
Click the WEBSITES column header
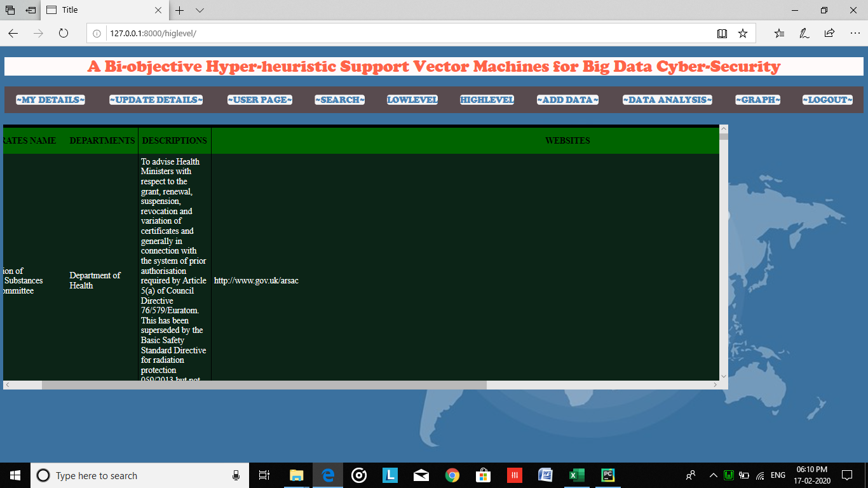coord(567,140)
